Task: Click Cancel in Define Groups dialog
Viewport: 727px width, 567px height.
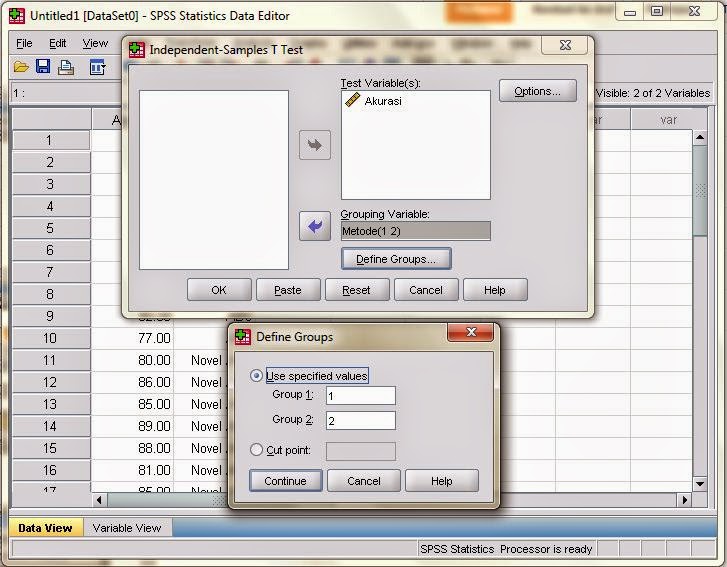Action: (364, 481)
